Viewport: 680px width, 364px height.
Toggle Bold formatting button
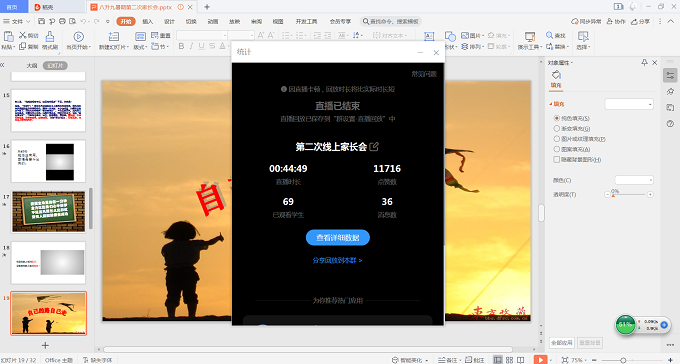(181, 46)
